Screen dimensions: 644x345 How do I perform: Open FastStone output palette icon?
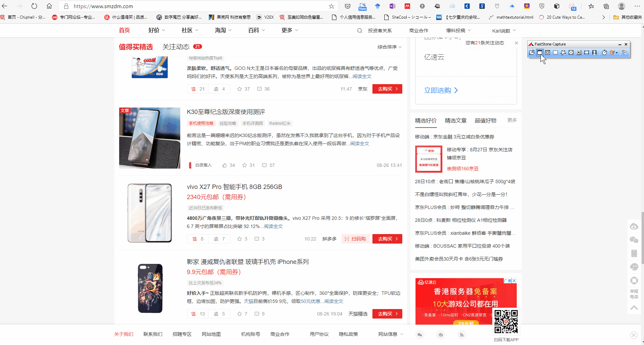pos(612,53)
